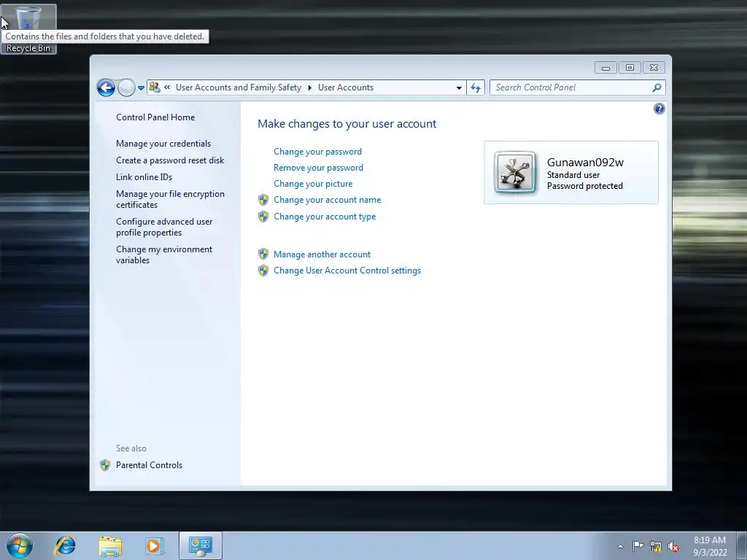Screen dimensions: 747x560
Task: Open Parental Controls link
Action: 149,465
